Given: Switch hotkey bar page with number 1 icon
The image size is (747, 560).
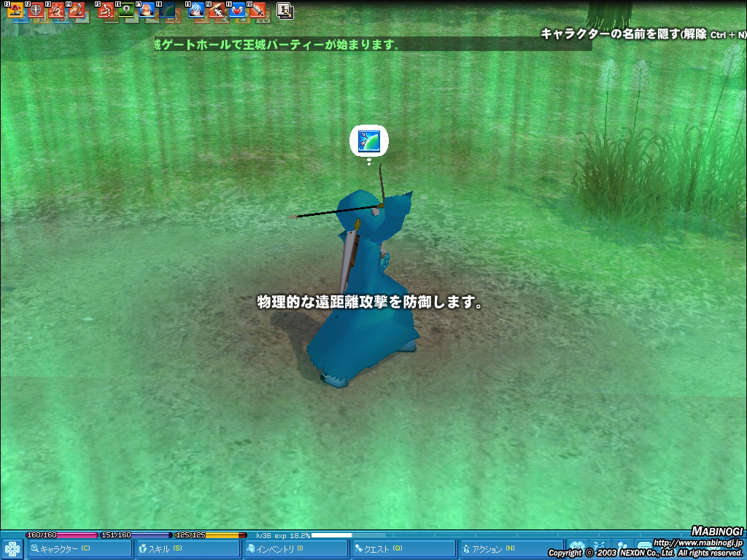Looking at the screenshot, I should coord(285,10).
